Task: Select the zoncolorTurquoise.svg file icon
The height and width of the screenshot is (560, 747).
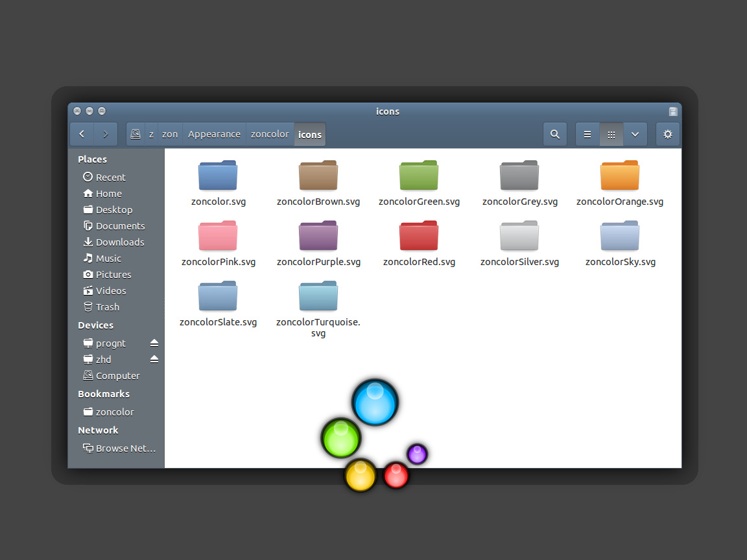Action: tap(318, 296)
